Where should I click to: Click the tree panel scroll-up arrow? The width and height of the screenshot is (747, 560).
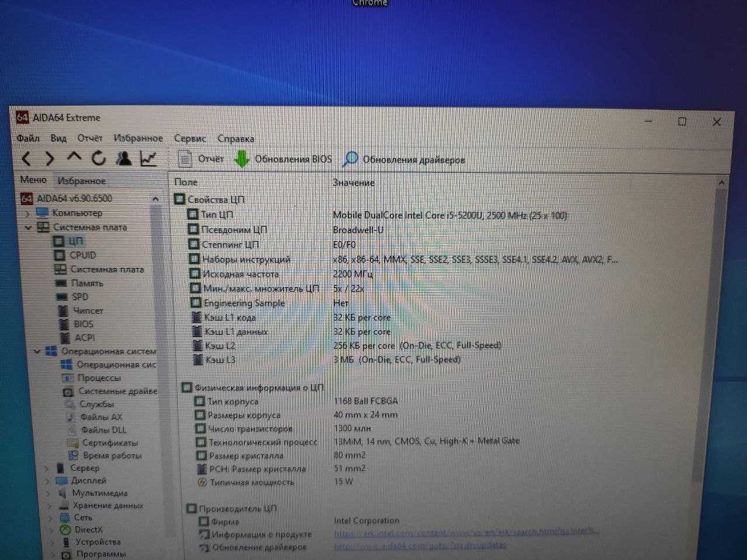tap(155, 199)
